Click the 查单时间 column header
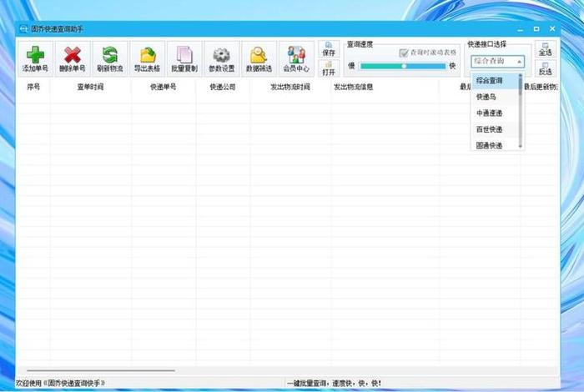The image size is (584, 392). click(x=90, y=87)
